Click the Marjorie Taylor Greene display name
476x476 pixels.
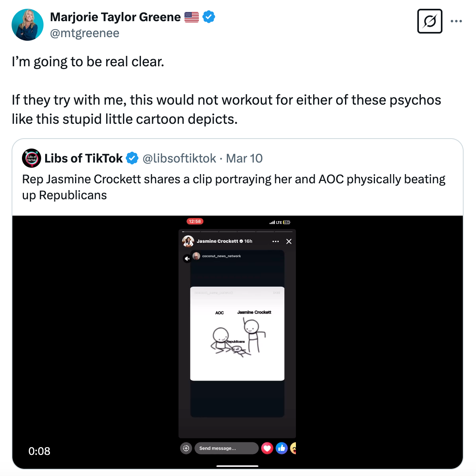(115, 17)
